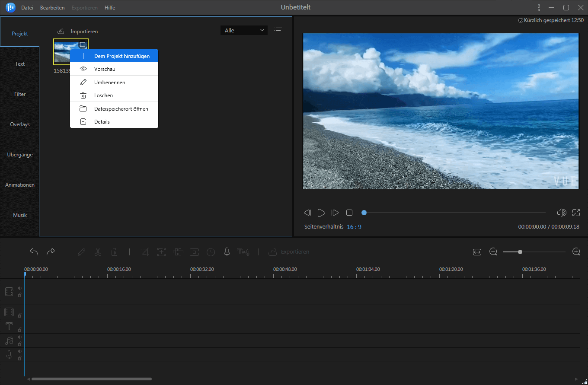Click the preview volume speaker icon
Screen dimensions: 588x385
point(562,213)
